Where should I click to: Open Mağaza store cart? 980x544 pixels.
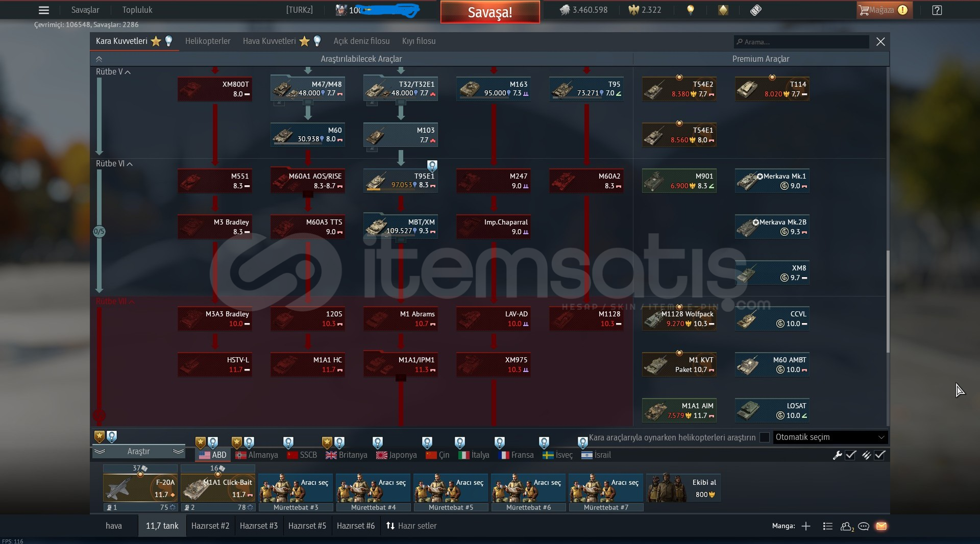coord(884,10)
